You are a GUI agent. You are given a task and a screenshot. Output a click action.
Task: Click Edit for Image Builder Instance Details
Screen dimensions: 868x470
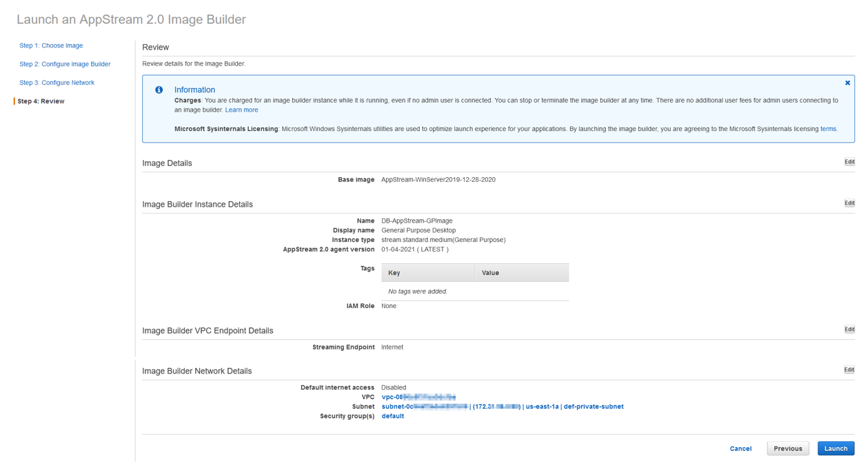849,203
